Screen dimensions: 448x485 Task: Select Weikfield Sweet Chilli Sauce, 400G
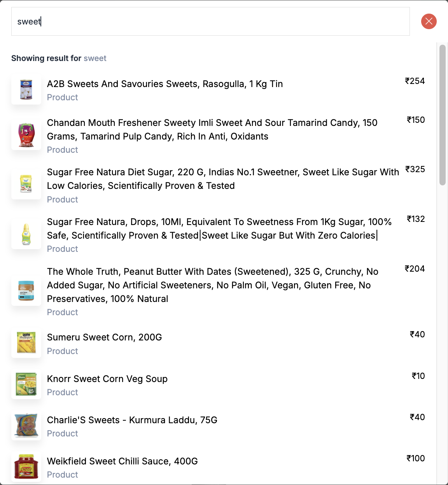point(122,461)
